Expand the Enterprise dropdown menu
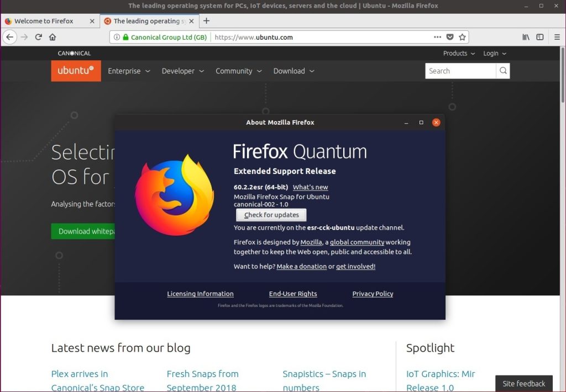The height and width of the screenshot is (392, 566). (129, 71)
